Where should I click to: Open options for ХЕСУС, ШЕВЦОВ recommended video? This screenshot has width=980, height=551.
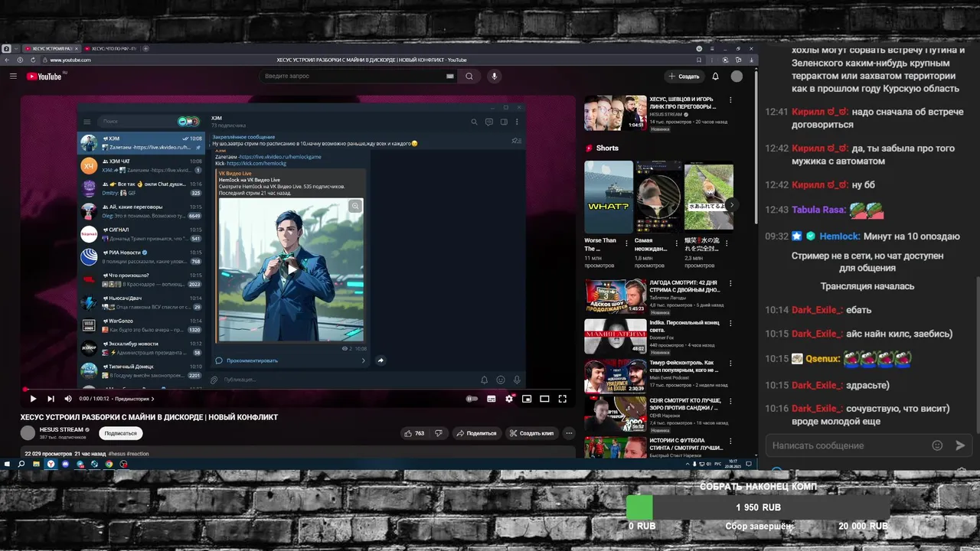click(730, 99)
